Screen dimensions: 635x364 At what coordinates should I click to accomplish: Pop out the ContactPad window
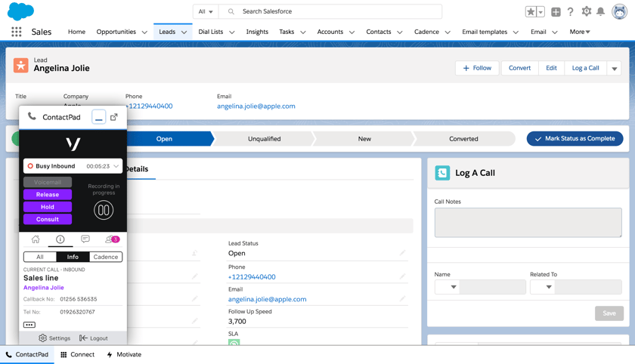(114, 117)
